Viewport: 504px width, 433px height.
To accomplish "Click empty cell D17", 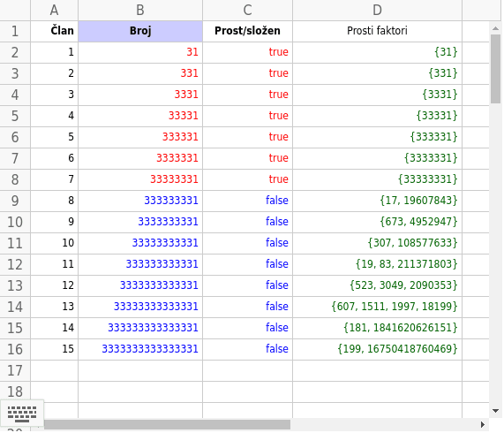I will 378,371.
